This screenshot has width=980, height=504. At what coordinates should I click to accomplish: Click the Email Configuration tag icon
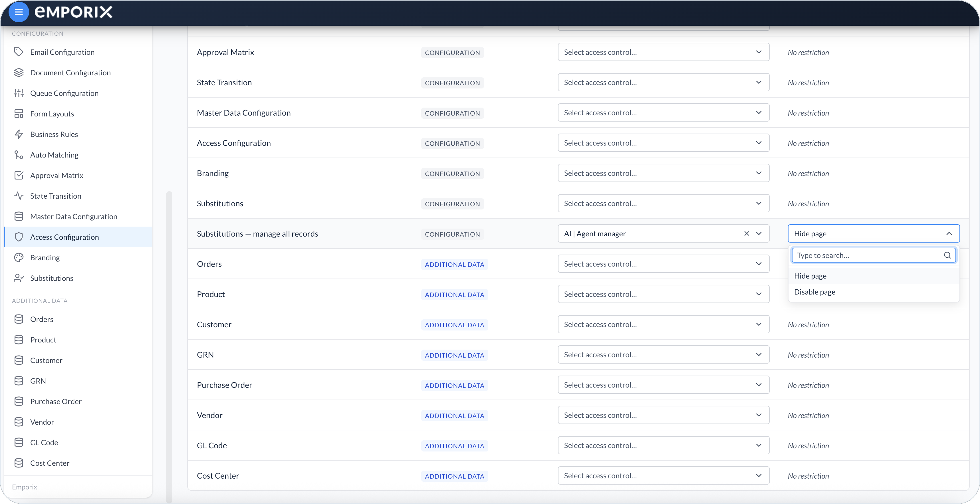(x=19, y=52)
